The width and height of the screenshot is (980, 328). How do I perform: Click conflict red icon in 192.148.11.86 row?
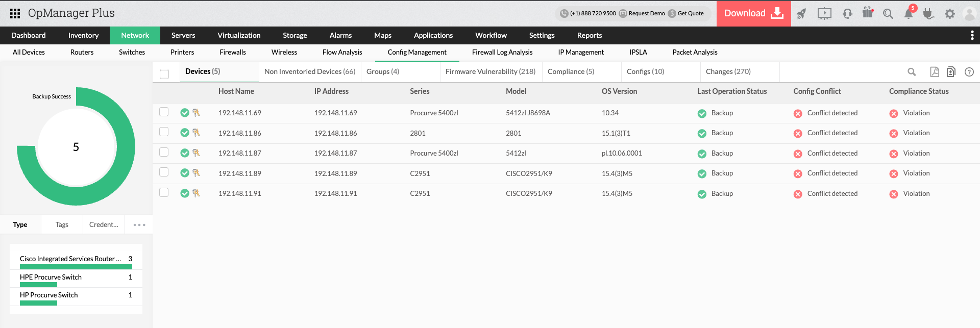point(798,134)
